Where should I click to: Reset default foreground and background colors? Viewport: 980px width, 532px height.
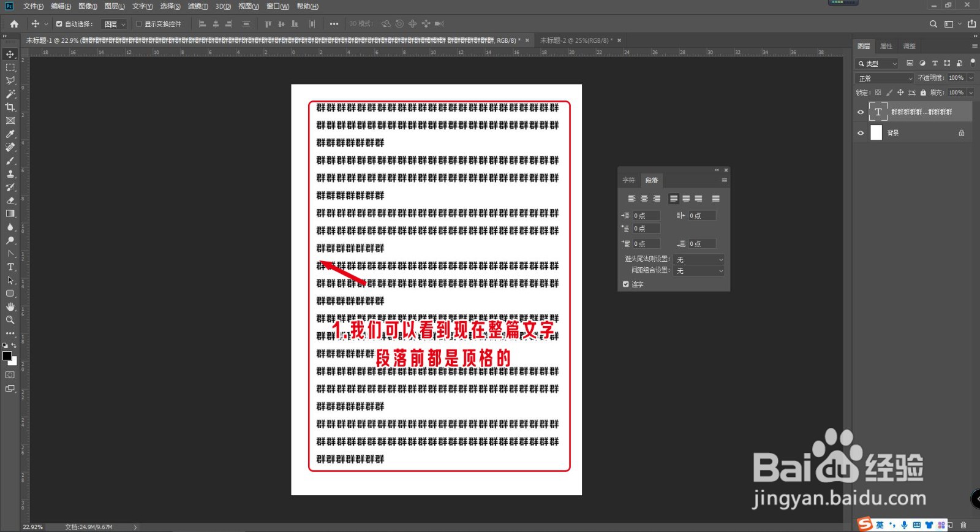pyautogui.click(x=6, y=346)
